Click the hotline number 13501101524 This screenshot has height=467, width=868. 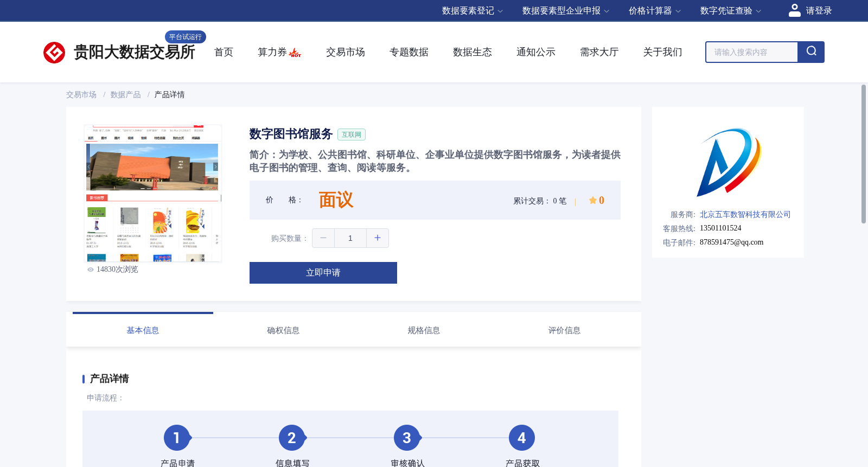(x=720, y=228)
